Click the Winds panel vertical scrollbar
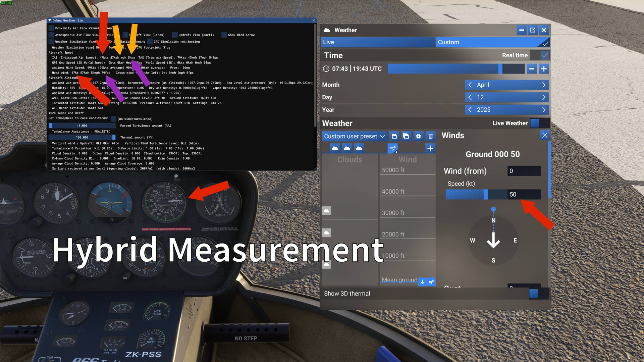The height and width of the screenshot is (362, 644). point(549,170)
